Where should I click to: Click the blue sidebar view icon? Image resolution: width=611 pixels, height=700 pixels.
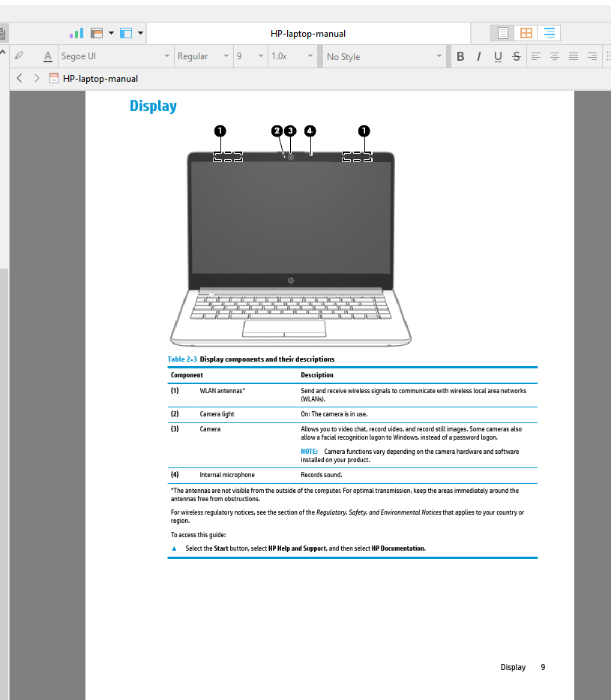126,34
